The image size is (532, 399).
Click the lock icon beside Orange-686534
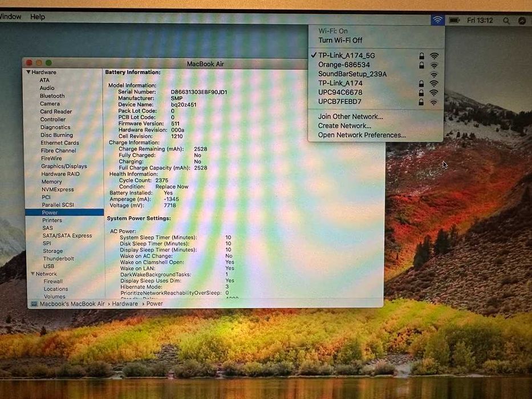tap(421, 65)
